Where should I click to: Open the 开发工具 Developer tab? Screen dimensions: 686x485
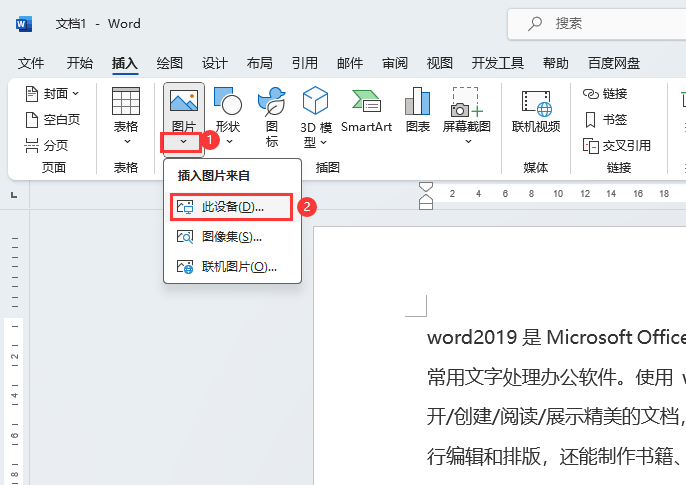[498, 63]
